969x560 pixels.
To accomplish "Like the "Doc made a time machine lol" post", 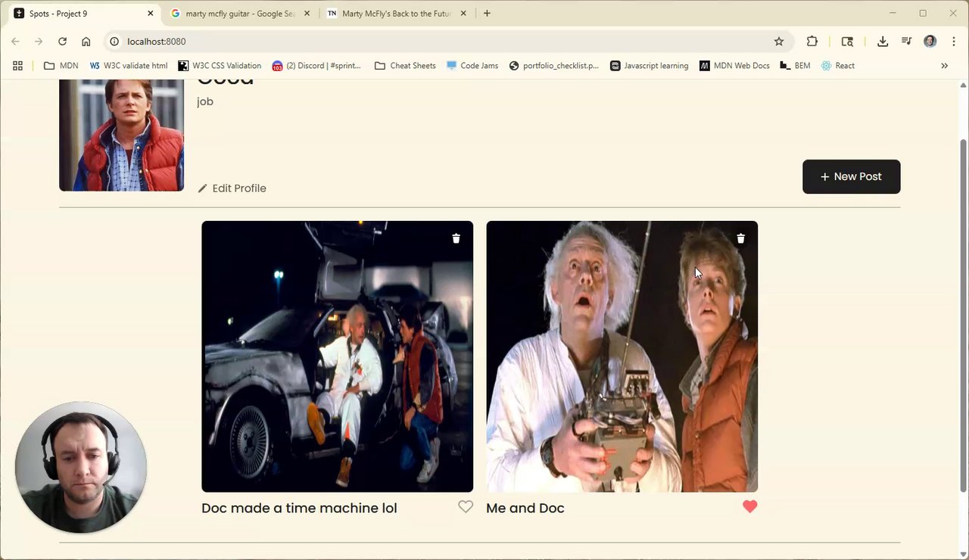I will point(466,507).
